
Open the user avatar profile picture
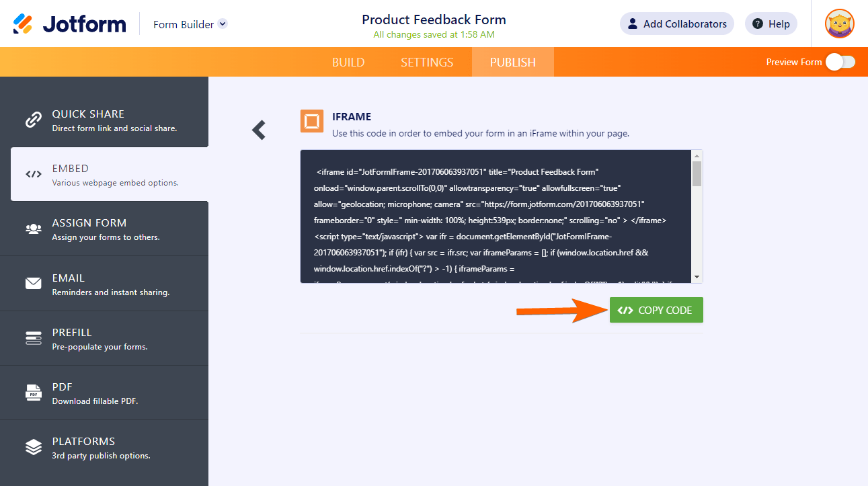[x=840, y=24]
